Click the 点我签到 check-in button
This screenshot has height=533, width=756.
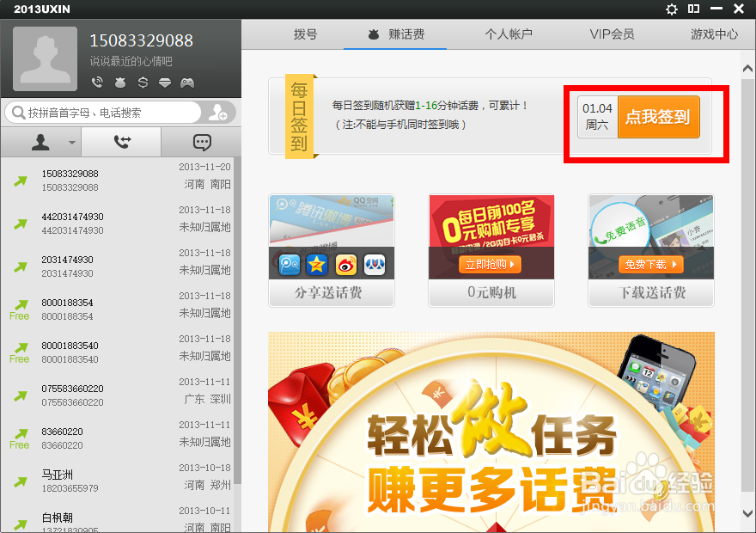coord(659,117)
